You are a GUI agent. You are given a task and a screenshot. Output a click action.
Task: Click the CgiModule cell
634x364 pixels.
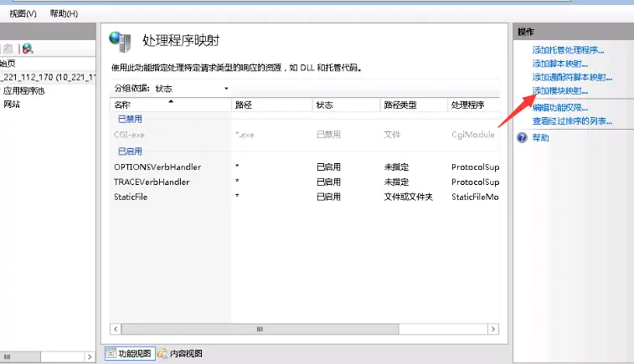click(x=473, y=135)
